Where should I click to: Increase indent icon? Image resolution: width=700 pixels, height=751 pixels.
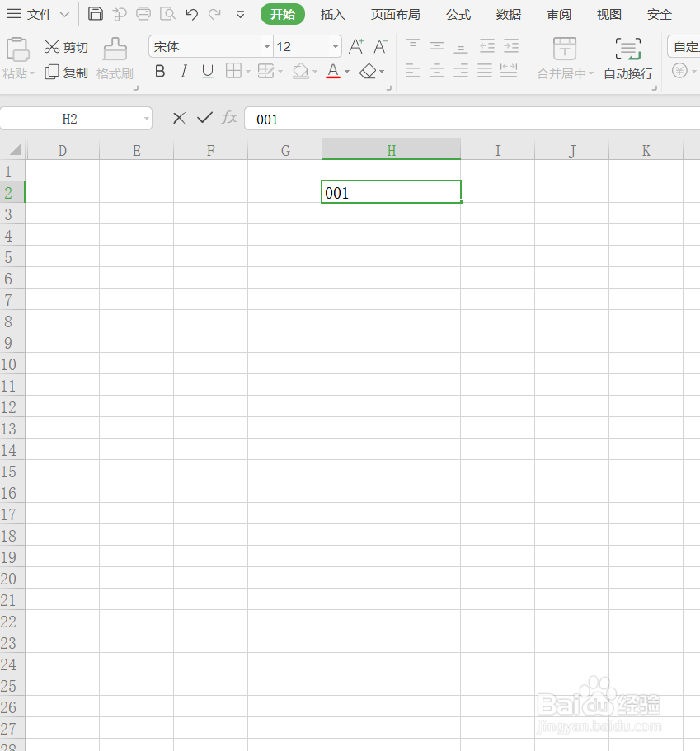(511, 46)
